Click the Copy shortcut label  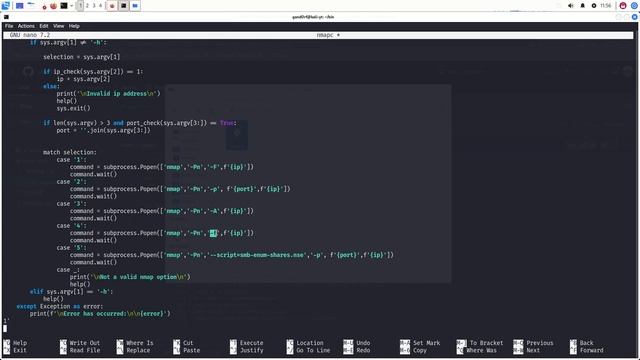pyautogui.click(x=420, y=350)
